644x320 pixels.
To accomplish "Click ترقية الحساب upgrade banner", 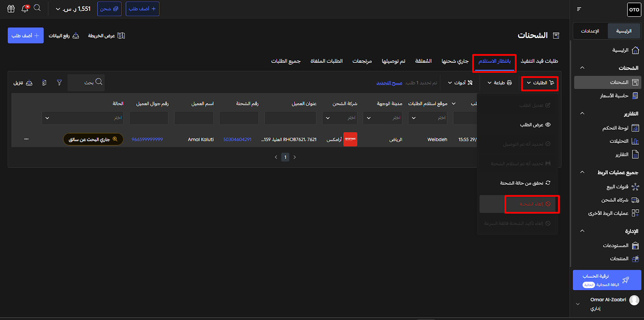I will (607, 280).
